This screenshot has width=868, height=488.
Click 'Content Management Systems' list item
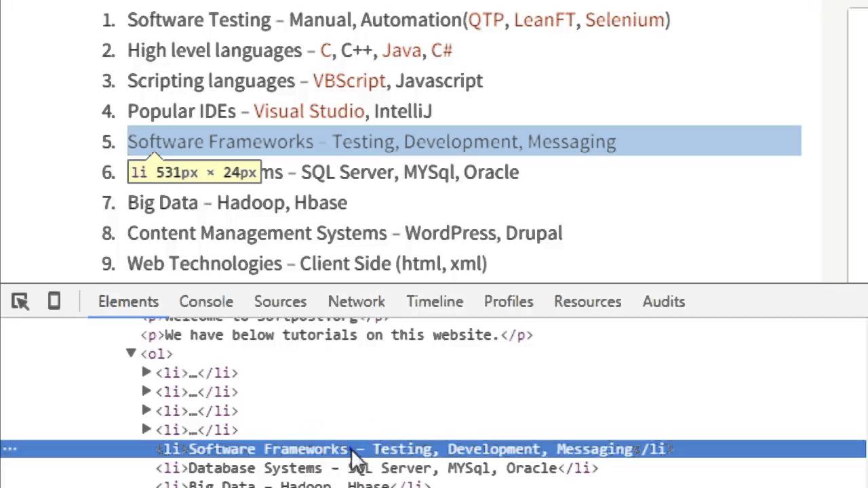[344, 233]
